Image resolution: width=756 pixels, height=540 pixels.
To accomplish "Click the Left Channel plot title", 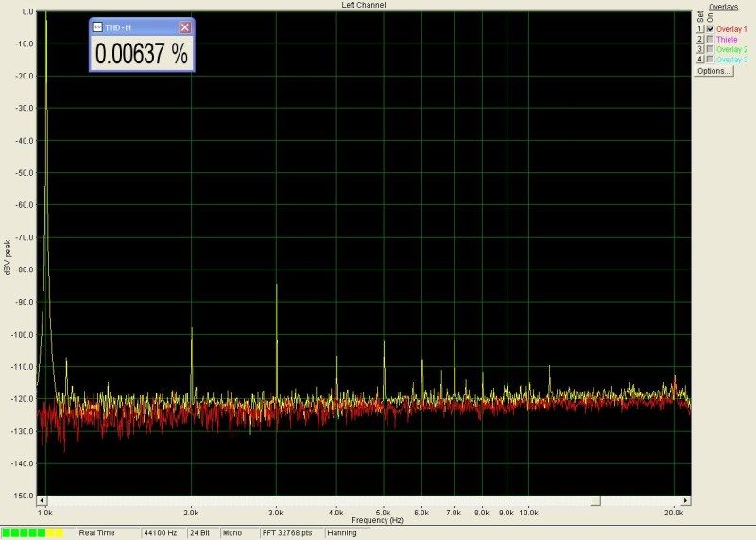I will point(364,5).
